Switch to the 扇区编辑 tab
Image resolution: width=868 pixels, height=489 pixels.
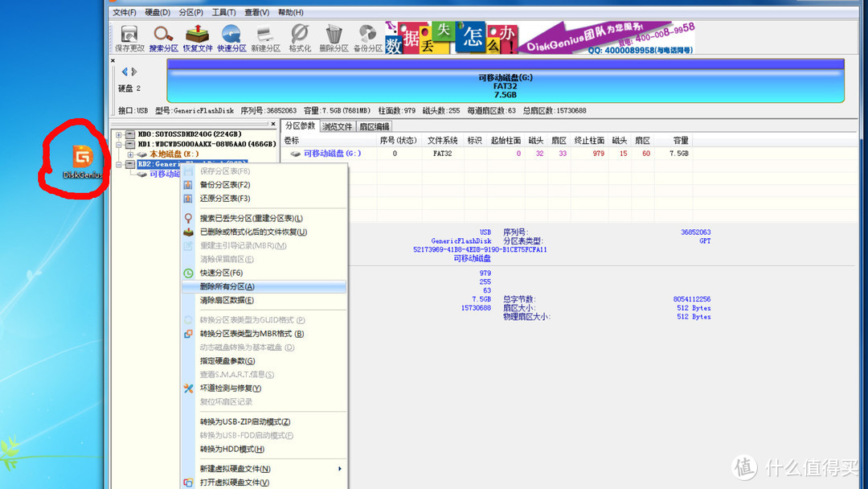[374, 126]
